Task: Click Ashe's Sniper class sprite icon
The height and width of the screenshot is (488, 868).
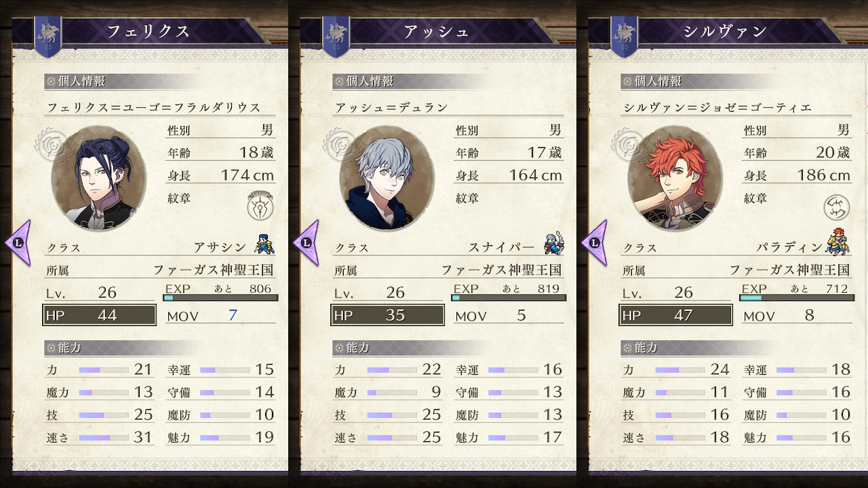Action: 553,243
